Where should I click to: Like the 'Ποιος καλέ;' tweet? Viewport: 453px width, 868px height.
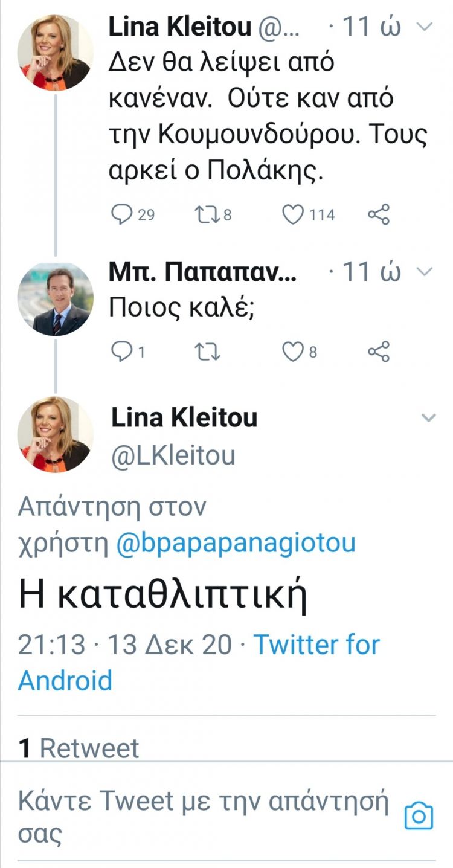293,352
